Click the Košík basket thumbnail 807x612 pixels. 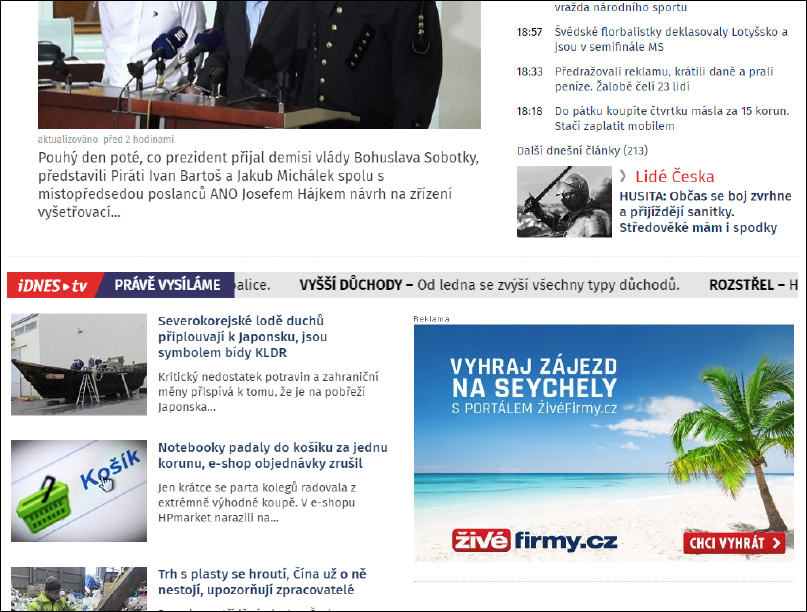tap(79, 491)
